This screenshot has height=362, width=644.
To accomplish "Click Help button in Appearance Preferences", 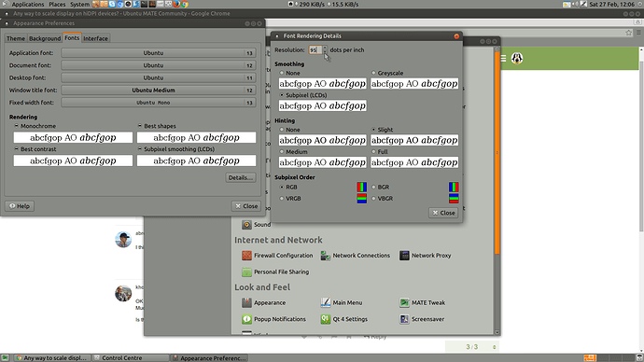I will 20,206.
